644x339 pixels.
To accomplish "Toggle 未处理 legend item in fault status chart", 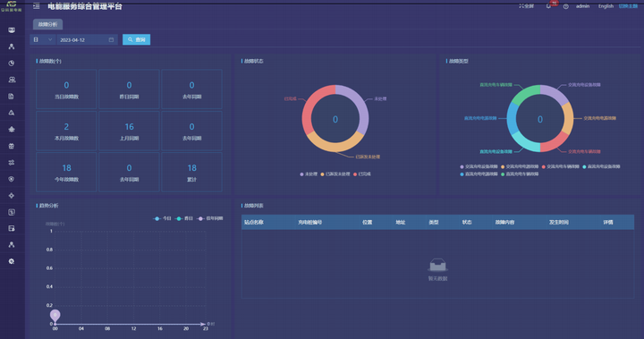I will click(x=309, y=174).
